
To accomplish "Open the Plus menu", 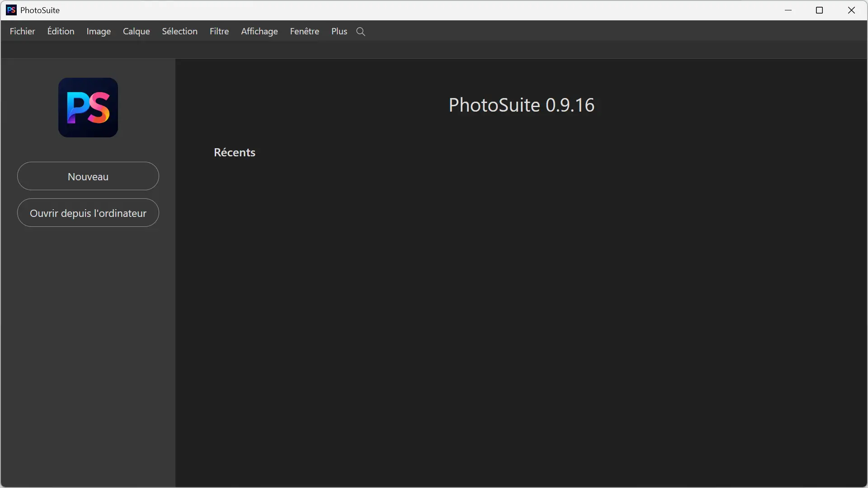I will (339, 31).
